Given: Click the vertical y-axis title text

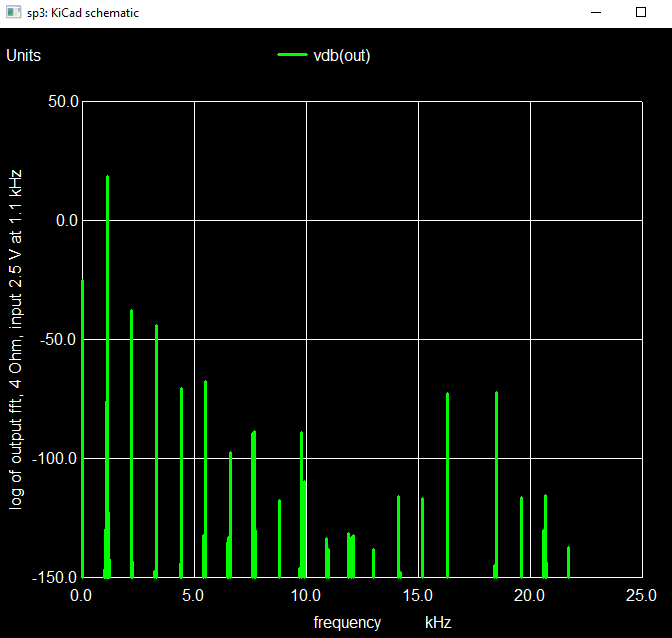Looking at the screenshot, I should (x=15, y=339).
